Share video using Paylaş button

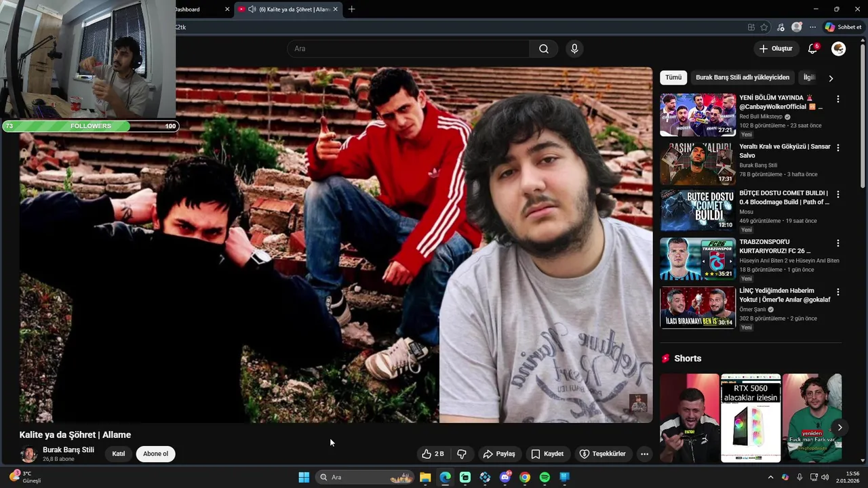[x=499, y=454]
